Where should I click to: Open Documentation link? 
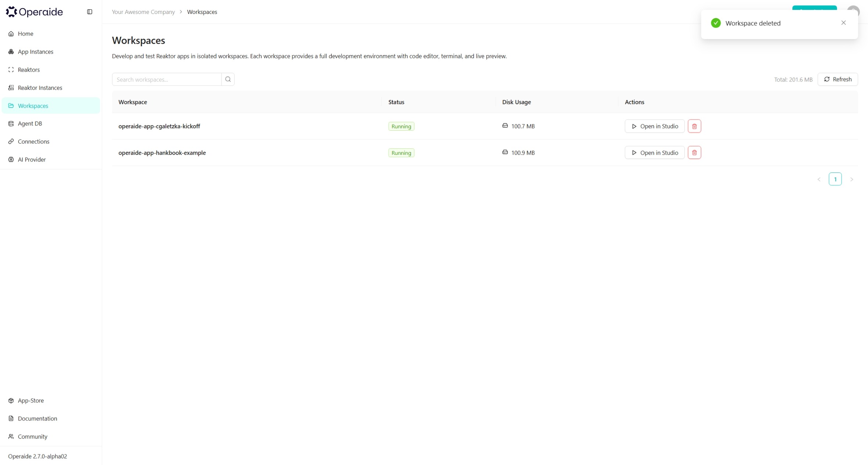tap(51, 418)
